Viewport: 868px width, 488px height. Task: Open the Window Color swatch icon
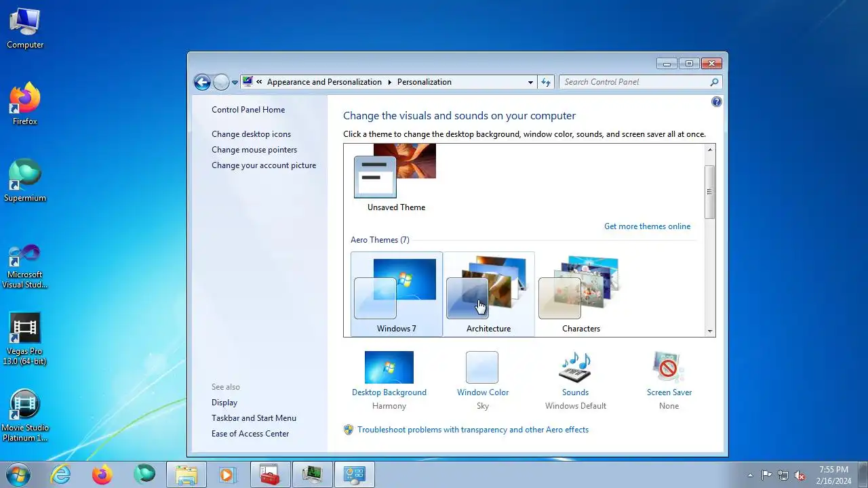click(x=482, y=367)
